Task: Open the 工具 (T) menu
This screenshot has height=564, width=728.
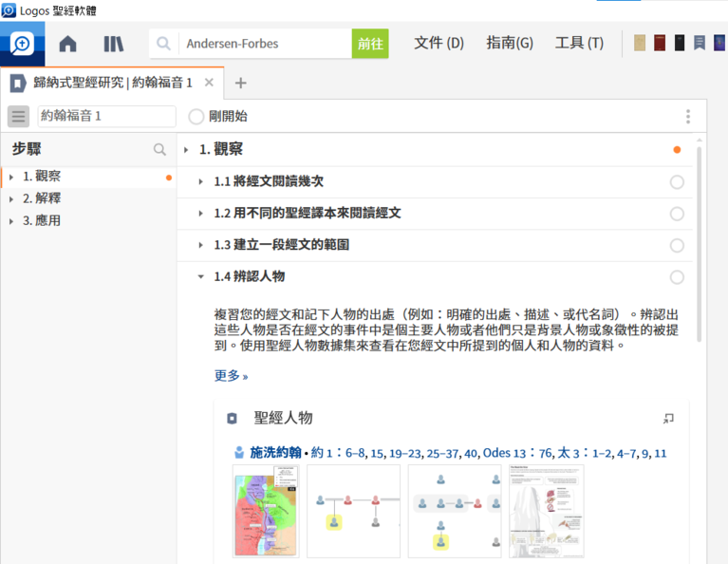Action: tap(579, 43)
